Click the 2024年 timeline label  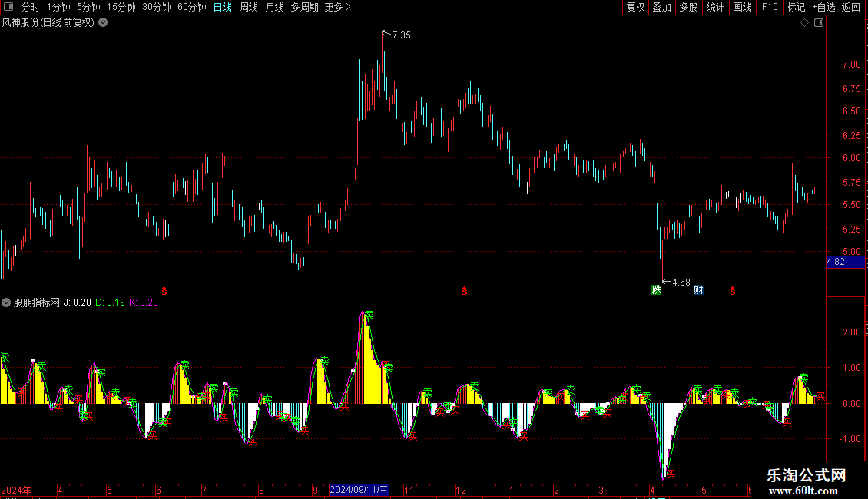[x=16, y=490]
